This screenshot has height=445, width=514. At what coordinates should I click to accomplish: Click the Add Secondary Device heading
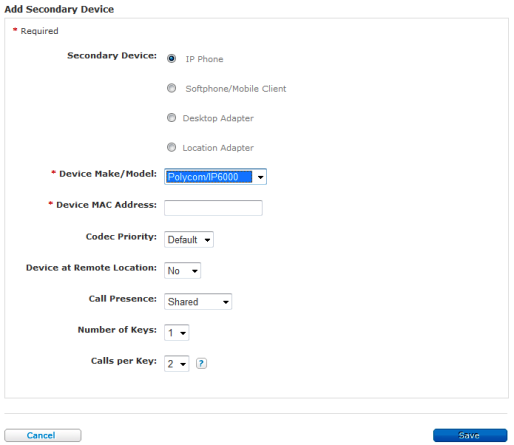pos(59,9)
